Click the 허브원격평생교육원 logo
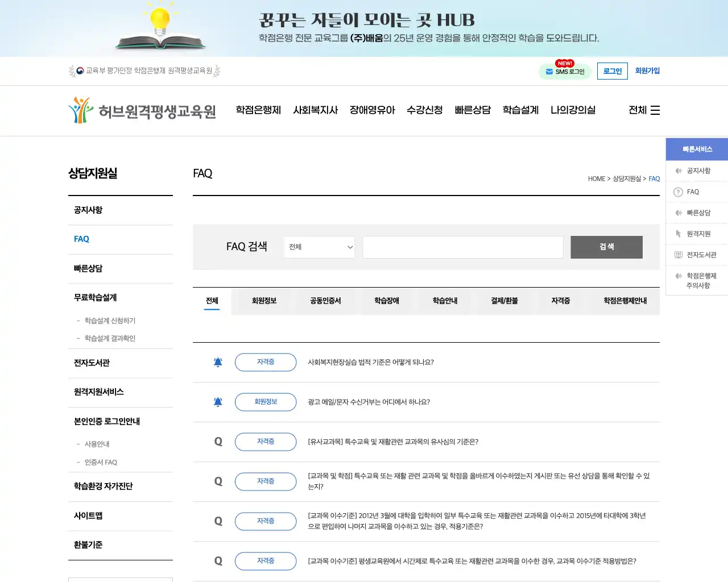Screen dimensions: 728x582 coord(142,110)
